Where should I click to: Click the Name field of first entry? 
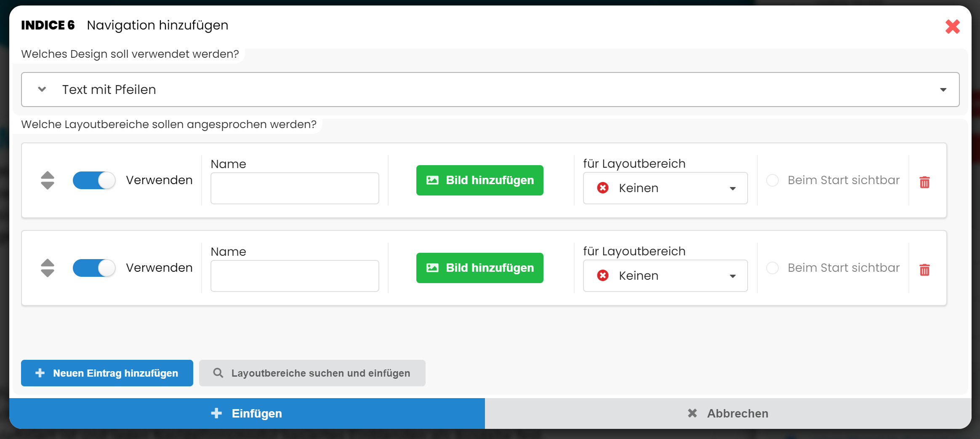(x=295, y=188)
